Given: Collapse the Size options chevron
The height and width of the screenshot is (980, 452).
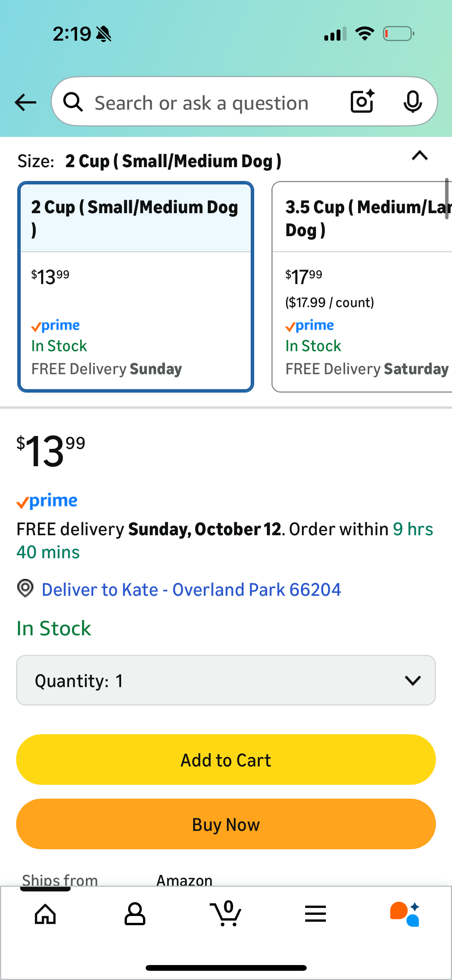Looking at the screenshot, I should pos(419,156).
